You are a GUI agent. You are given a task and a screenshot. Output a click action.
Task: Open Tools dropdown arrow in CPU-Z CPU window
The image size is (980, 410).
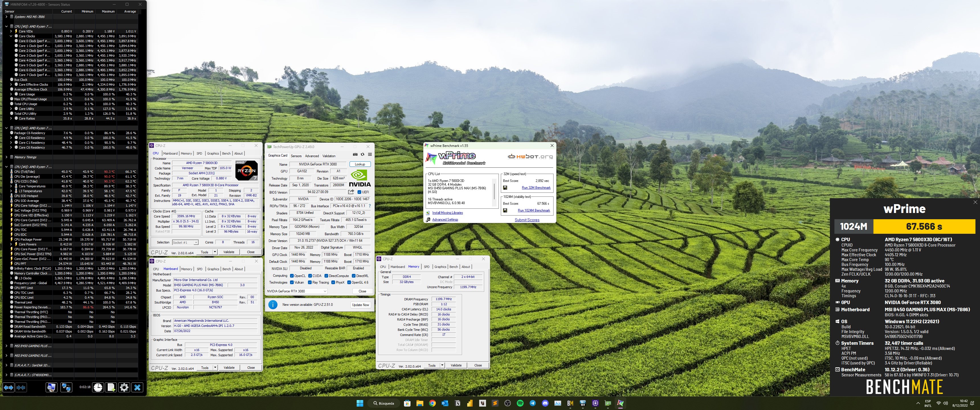[215, 252]
